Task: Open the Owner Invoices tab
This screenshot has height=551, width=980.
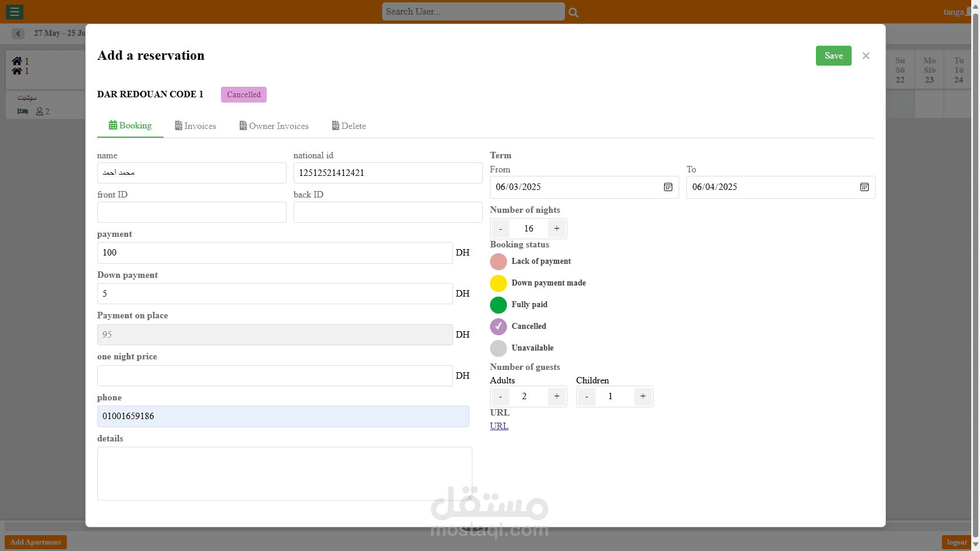Action: [274, 126]
